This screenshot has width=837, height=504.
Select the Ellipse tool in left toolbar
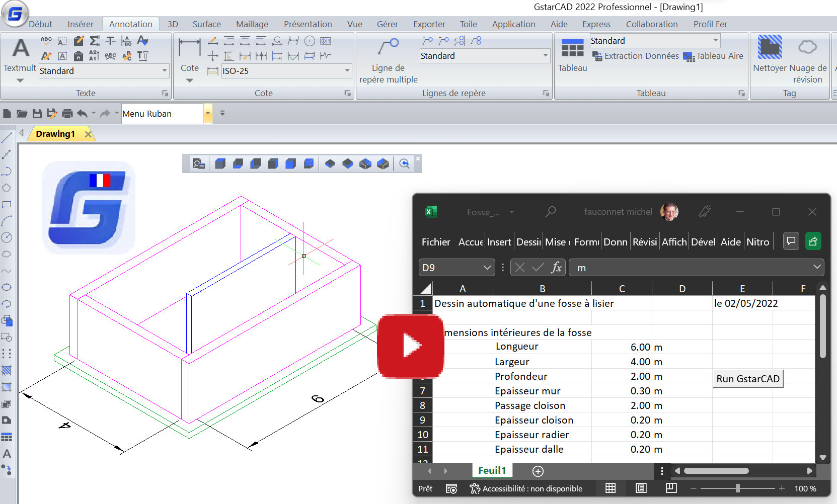point(7,287)
